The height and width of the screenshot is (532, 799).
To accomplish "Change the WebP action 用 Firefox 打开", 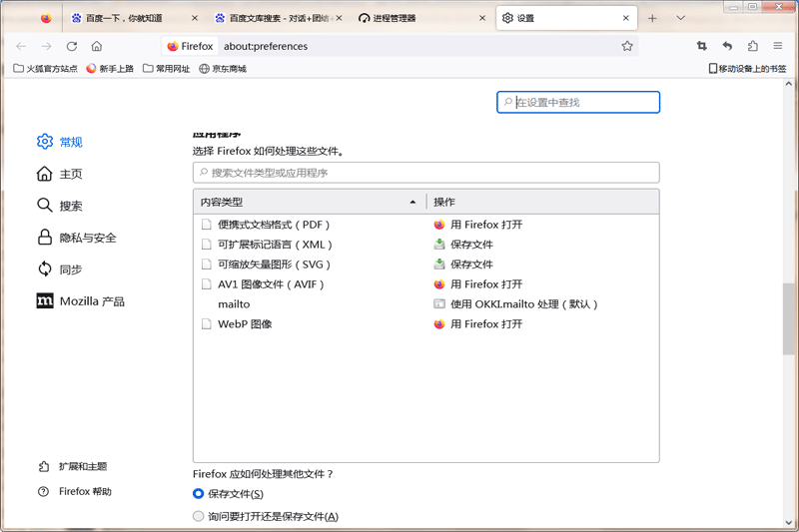I will point(478,323).
